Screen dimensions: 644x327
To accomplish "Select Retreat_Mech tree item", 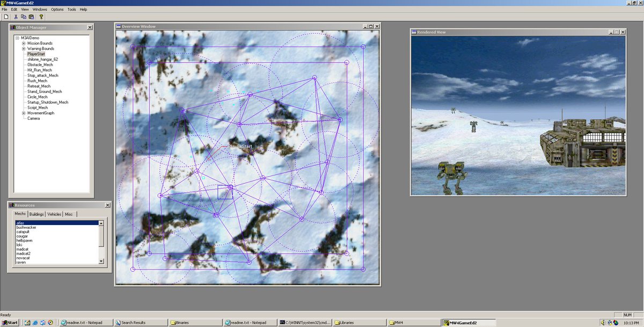I will (39, 86).
